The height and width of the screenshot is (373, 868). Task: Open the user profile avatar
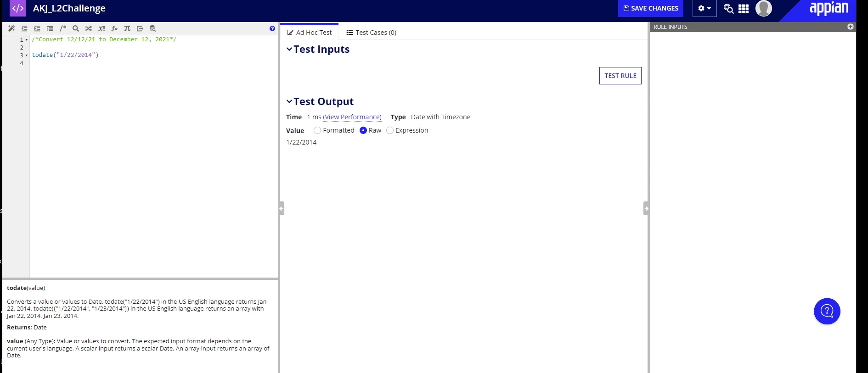[764, 8]
